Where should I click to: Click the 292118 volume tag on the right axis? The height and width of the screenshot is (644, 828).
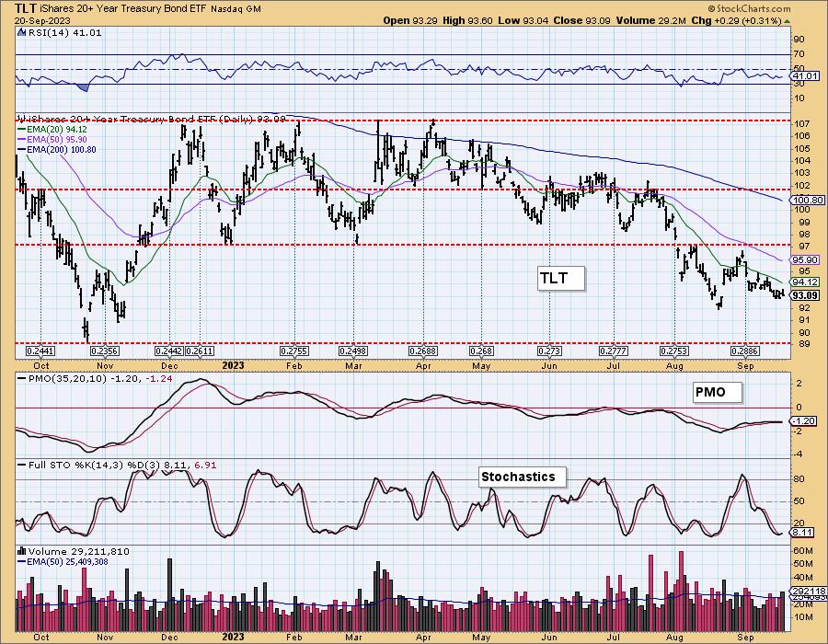809,591
